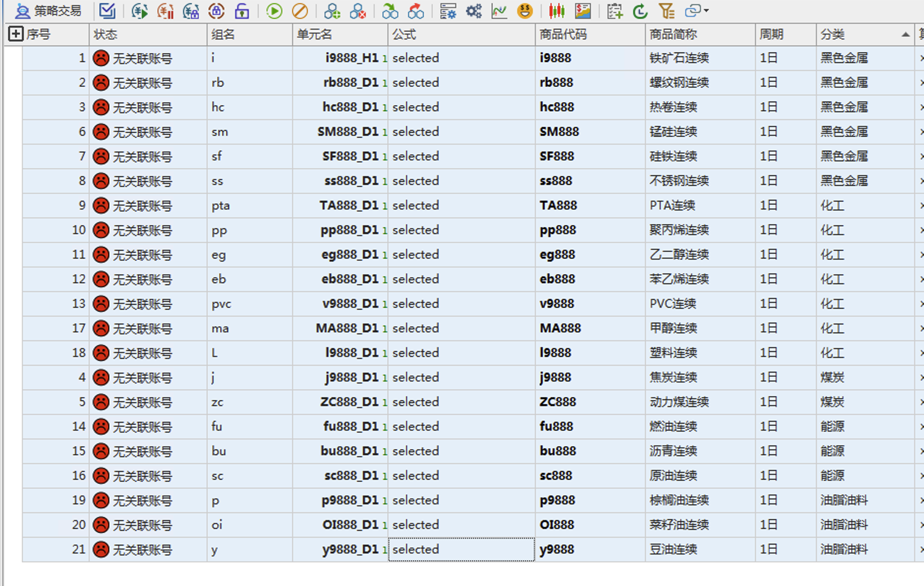Select the j9888 product code cell

click(590, 378)
